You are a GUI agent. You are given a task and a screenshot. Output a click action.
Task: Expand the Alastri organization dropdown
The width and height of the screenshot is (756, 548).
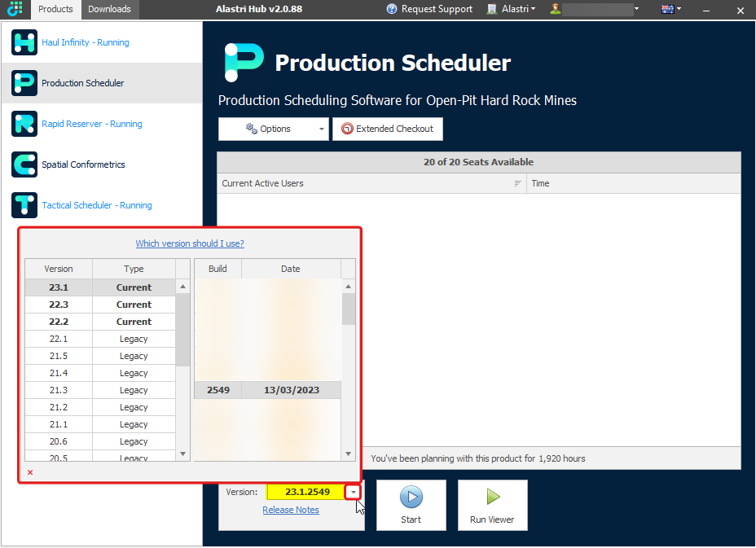pos(533,9)
